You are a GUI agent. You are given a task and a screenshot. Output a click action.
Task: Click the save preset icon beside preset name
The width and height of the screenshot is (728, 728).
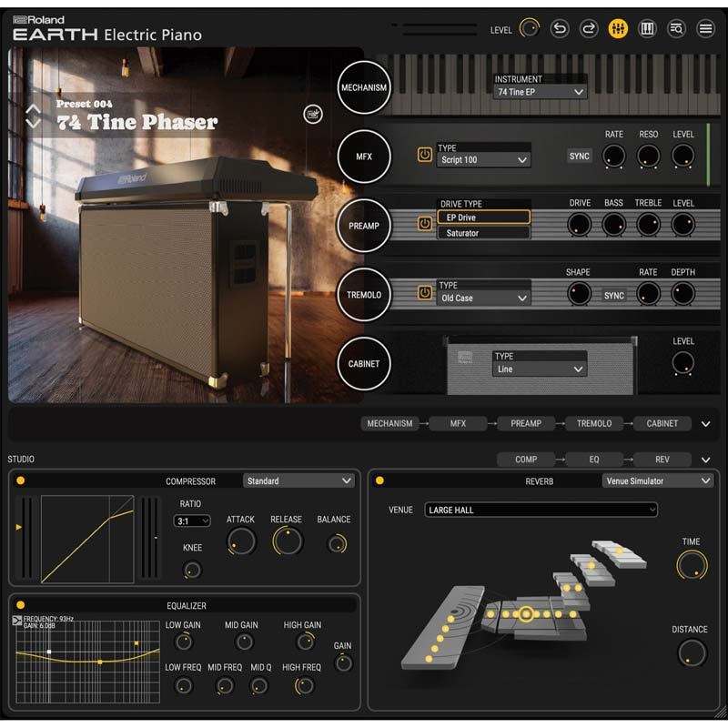point(313,115)
